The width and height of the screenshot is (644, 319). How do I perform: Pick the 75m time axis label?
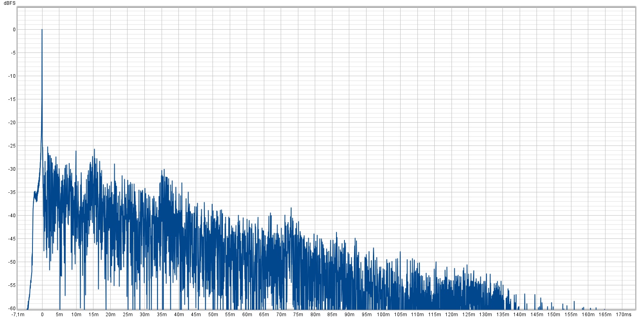tap(298, 315)
